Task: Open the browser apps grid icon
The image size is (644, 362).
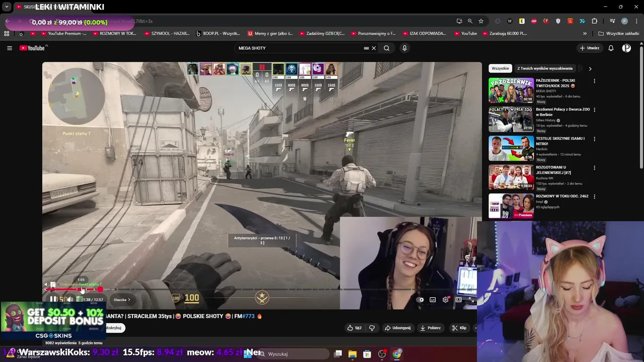Action: 7,34
